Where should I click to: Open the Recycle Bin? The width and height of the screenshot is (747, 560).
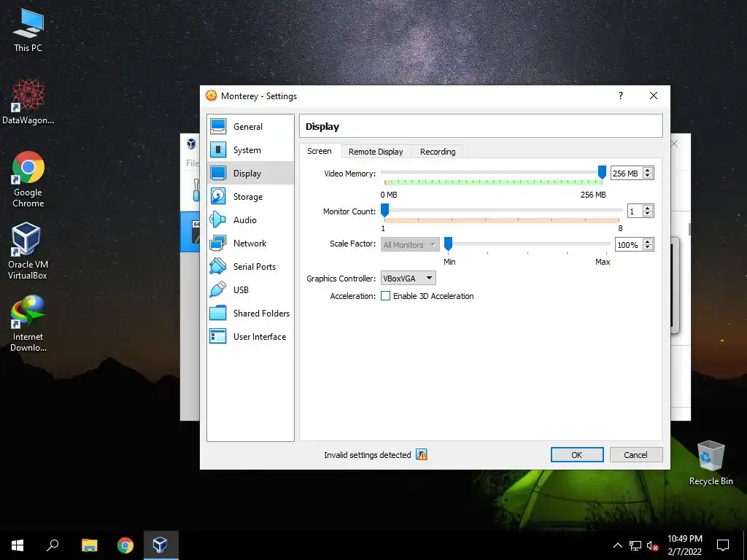[x=711, y=463]
